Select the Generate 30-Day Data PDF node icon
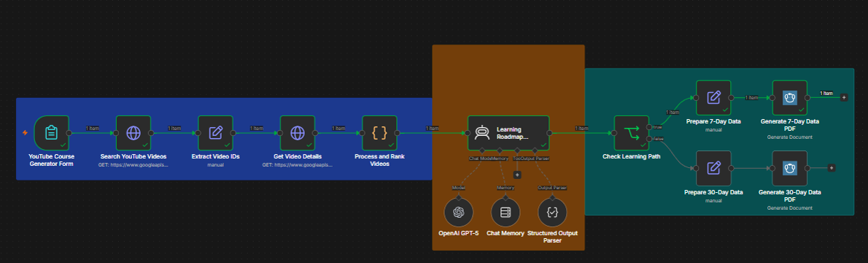The height and width of the screenshot is (263, 868). 789,168
